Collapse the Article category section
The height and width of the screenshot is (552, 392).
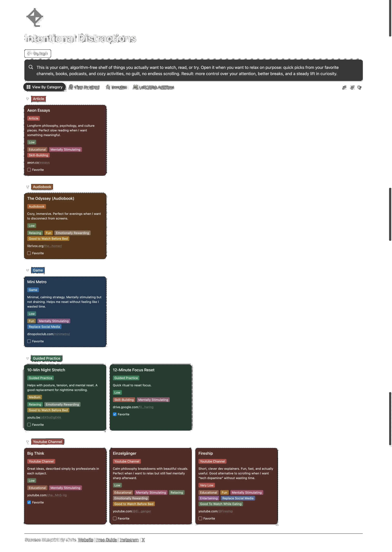27,99
